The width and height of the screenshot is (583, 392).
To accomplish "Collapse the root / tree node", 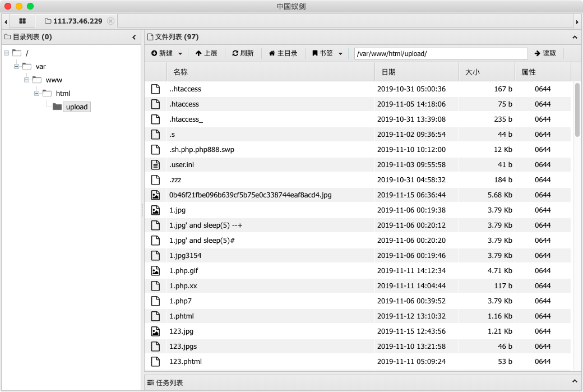I will pos(6,53).
